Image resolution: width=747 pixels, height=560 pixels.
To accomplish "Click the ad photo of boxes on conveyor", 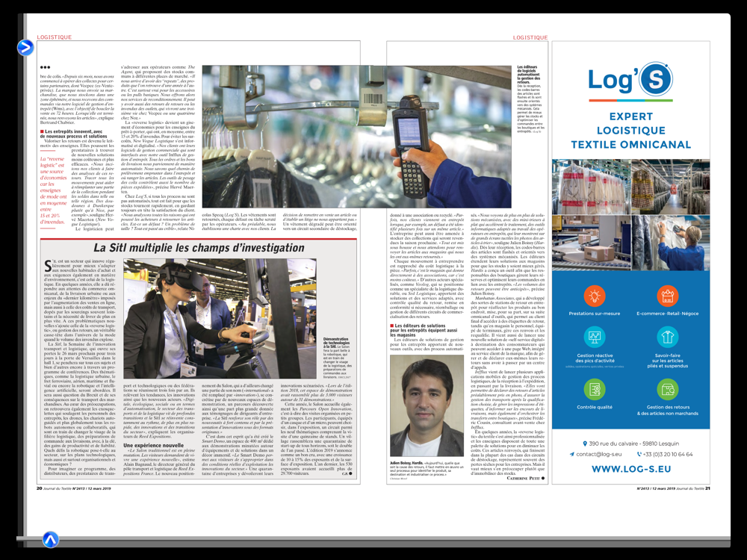I will pyautogui.click(x=591, y=243).
